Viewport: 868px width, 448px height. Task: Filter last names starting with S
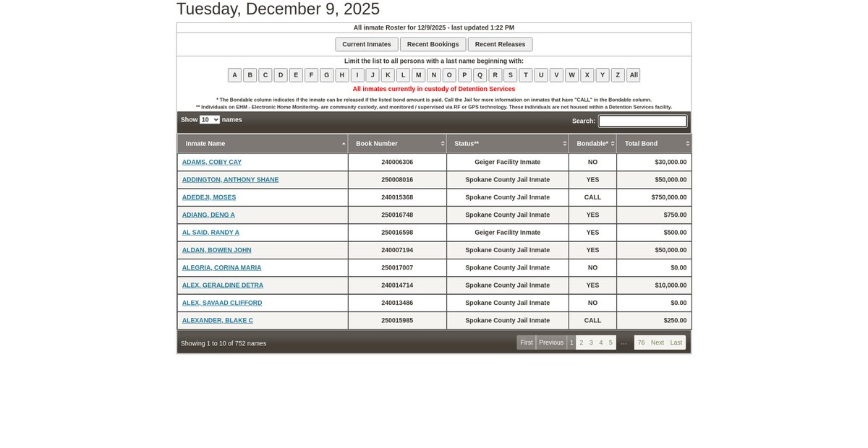tap(510, 75)
